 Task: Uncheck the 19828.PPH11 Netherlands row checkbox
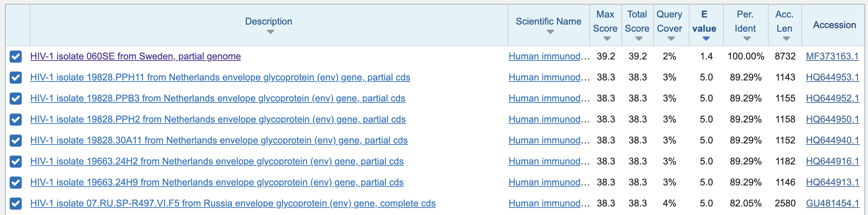[x=16, y=78]
